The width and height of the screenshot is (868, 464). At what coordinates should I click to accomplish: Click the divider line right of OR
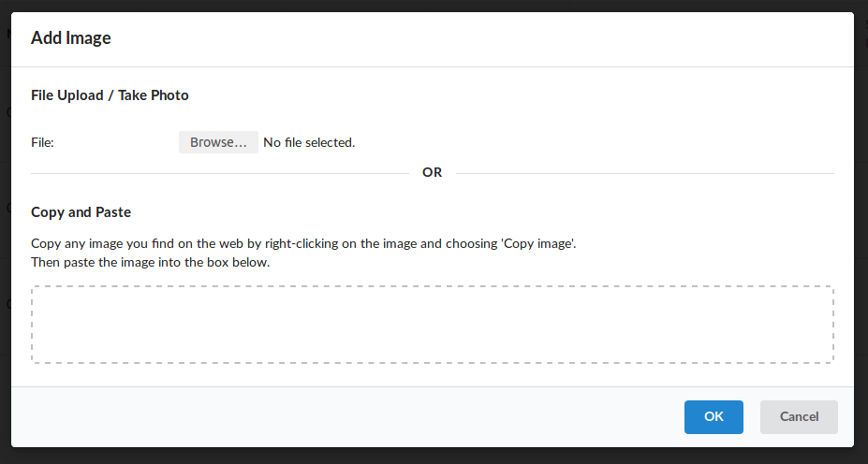(644, 173)
